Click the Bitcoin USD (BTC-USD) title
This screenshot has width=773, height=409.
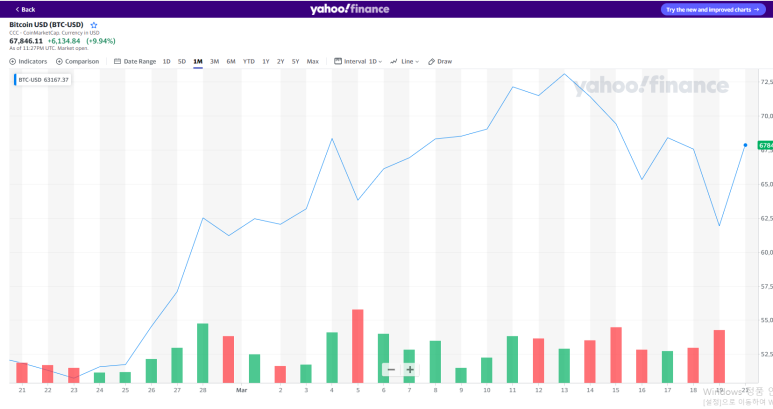pos(46,25)
